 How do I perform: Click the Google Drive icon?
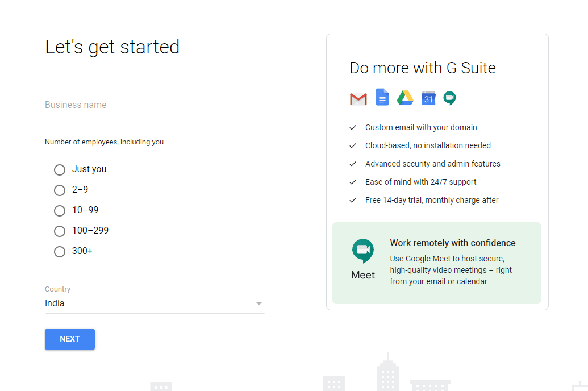(405, 97)
